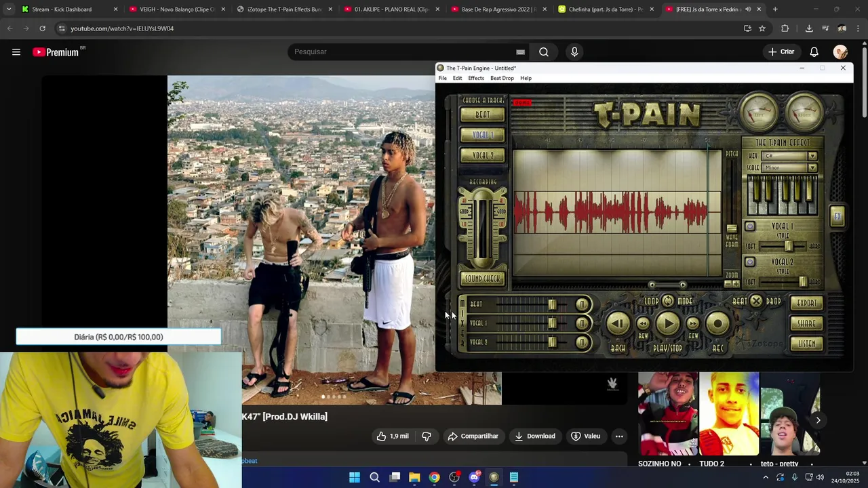Open the File menu in T-Pain Engine

pyautogui.click(x=442, y=78)
